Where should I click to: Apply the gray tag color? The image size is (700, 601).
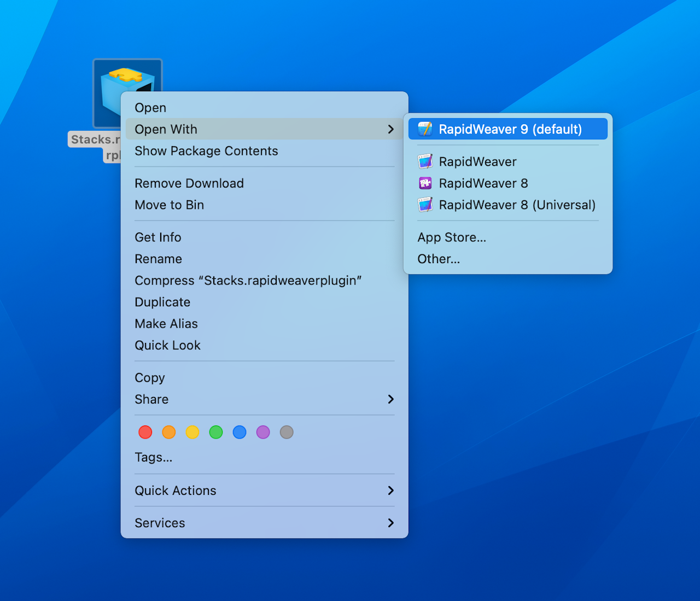pos(287,432)
